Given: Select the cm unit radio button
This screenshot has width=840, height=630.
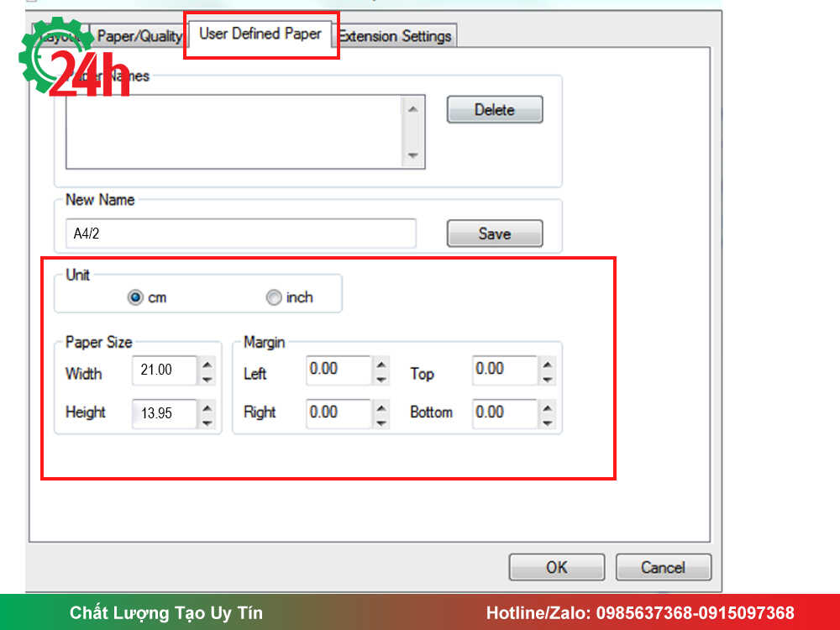Looking at the screenshot, I should [x=135, y=297].
